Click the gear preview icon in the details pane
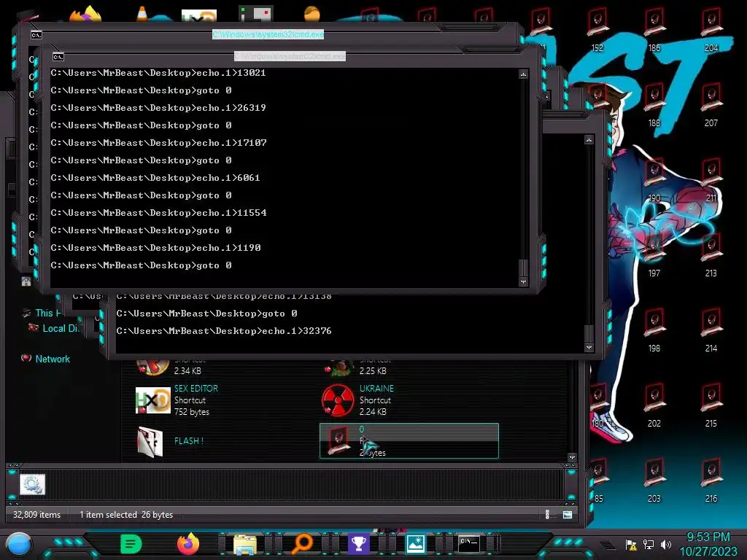Viewport: 747px width, 560px height. coord(32,484)
